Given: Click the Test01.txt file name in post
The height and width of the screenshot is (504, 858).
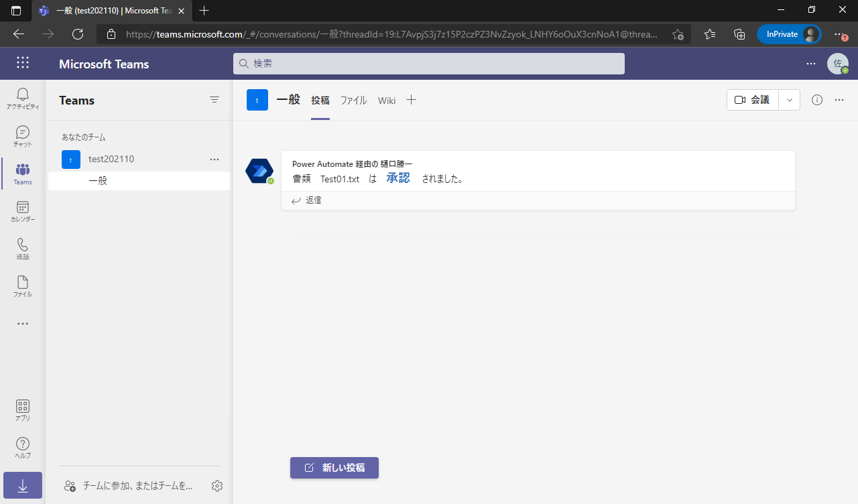Looking at the screenshot, I should point(340,179).
